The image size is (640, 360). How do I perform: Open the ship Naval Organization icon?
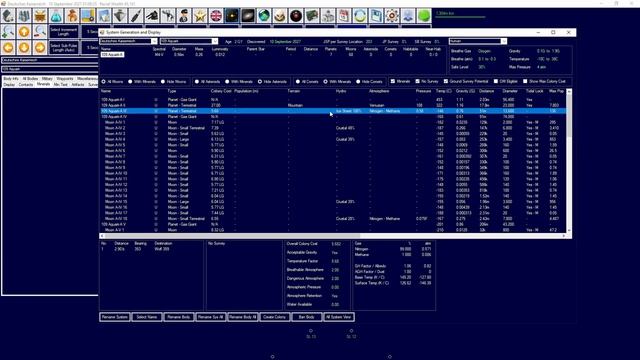click(x=120, y=16)
